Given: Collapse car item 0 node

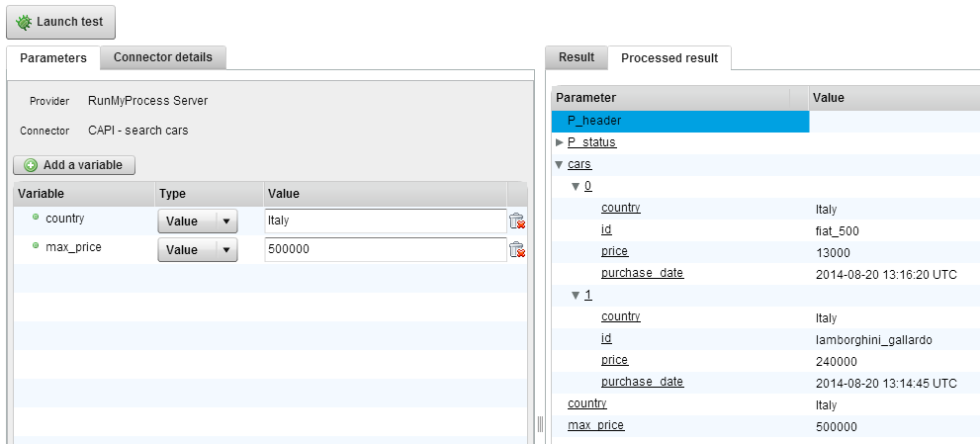Looking at the screenshot, I should [x=577, y=187].
